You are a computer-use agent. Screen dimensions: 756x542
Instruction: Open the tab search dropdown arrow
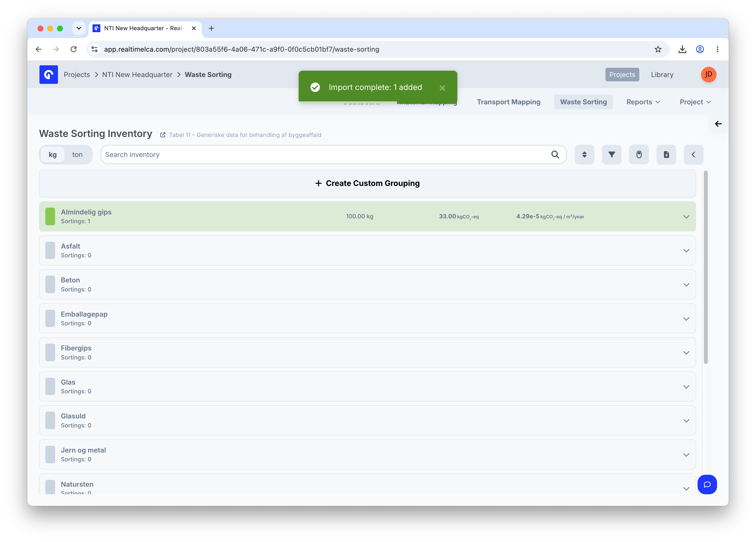tap(79, 28)
